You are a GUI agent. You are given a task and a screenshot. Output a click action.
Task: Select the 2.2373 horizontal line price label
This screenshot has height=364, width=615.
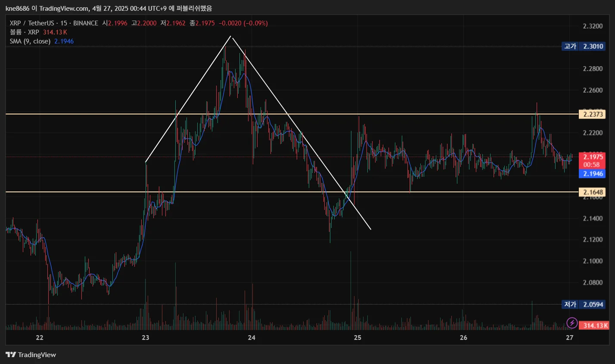(x=593, y=114)
